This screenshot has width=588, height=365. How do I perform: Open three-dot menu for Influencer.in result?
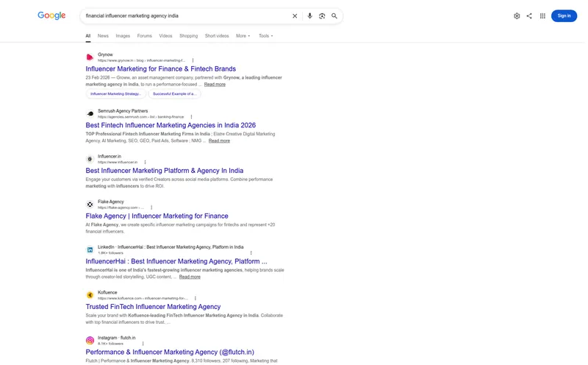[x=145, y=162]
